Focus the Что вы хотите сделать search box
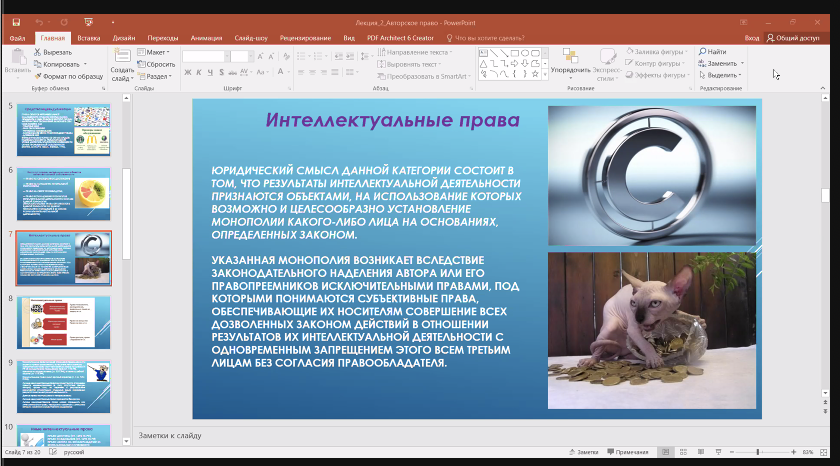Image resolution: width=840 pixels, height=466 pixels. (485, 38)
